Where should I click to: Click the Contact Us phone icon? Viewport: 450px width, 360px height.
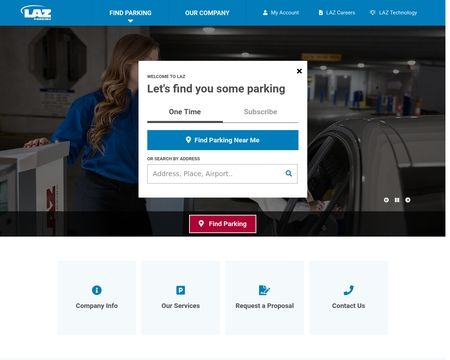[x=348, y=290]
